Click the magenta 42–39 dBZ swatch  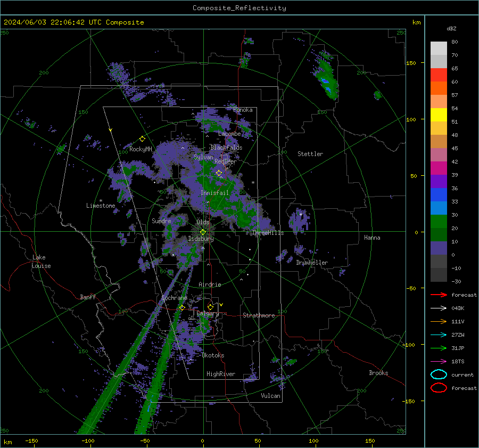tap(439, 168)
